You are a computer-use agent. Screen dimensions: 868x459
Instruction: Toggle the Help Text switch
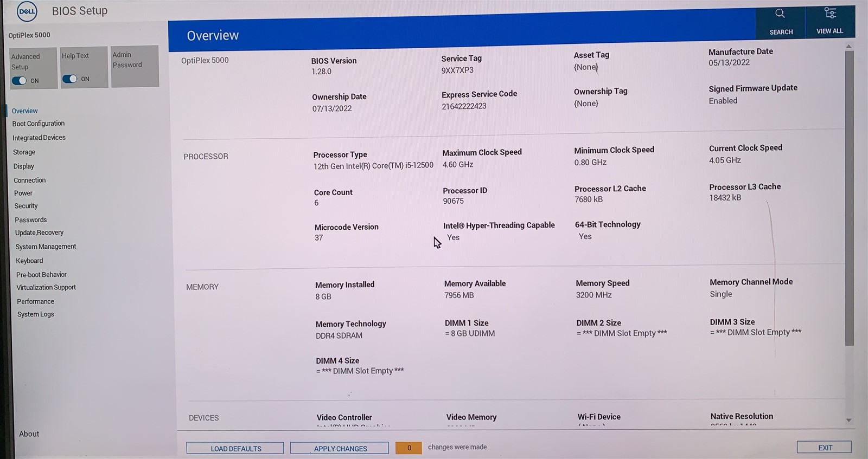69,79
